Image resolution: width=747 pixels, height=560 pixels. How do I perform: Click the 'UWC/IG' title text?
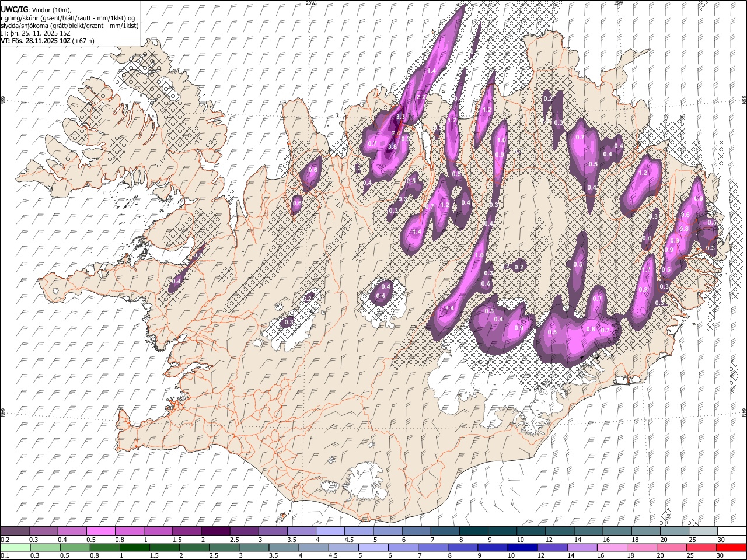click(x=15, y=9)
